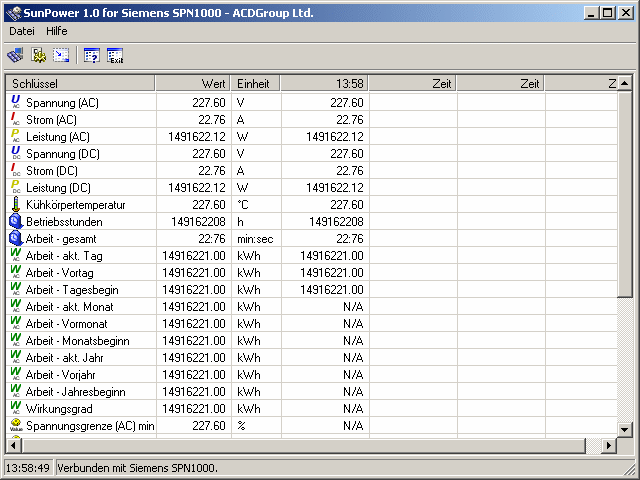Click the horizontal scrollbar right arrow
Image resolution: width=640 pixels, height=480 pixels.
(x=609, y=446)
